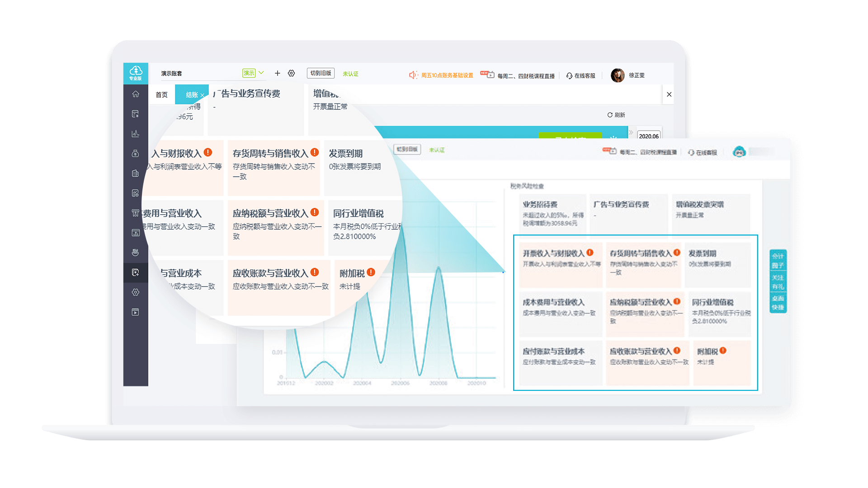This screenshot has width=868, height=488.
Task: Close the 结账 tab
Action: [203, 95]
